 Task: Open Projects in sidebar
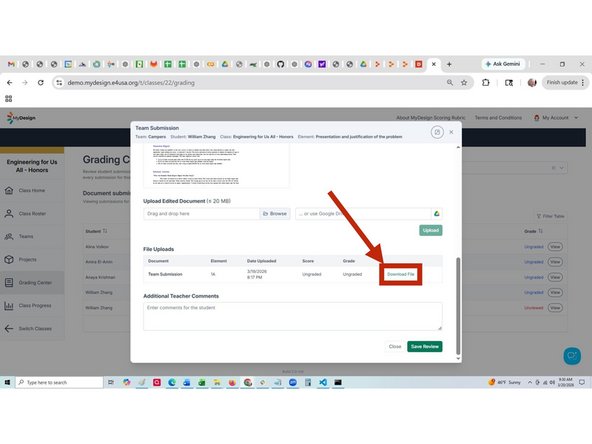pyautogui.click(x=32, y=259)
